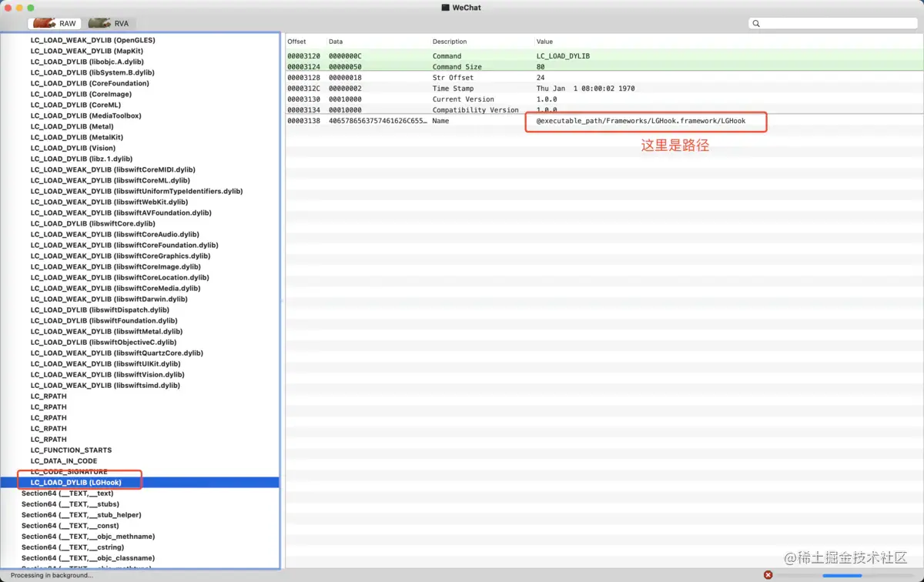Select LC_LOAD_WEAK_DYLIB (libswiftDarwin.dylib)

pos(109,299)
